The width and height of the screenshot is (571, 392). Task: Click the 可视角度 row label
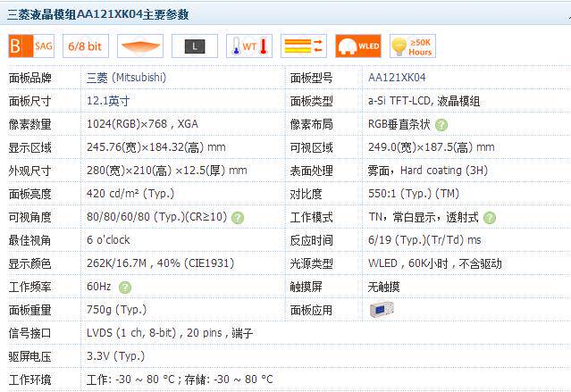(29, 217)
